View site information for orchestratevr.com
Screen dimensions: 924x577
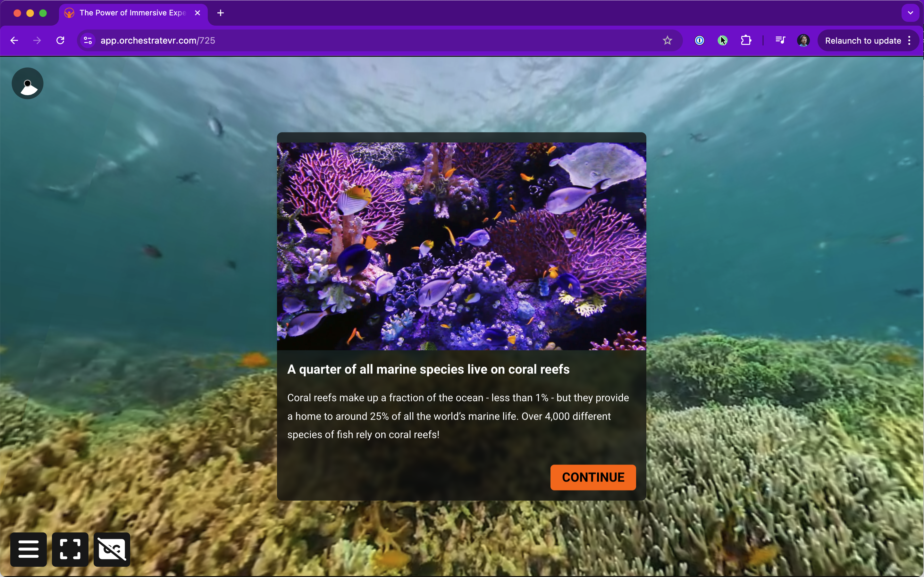click(88, 40)
